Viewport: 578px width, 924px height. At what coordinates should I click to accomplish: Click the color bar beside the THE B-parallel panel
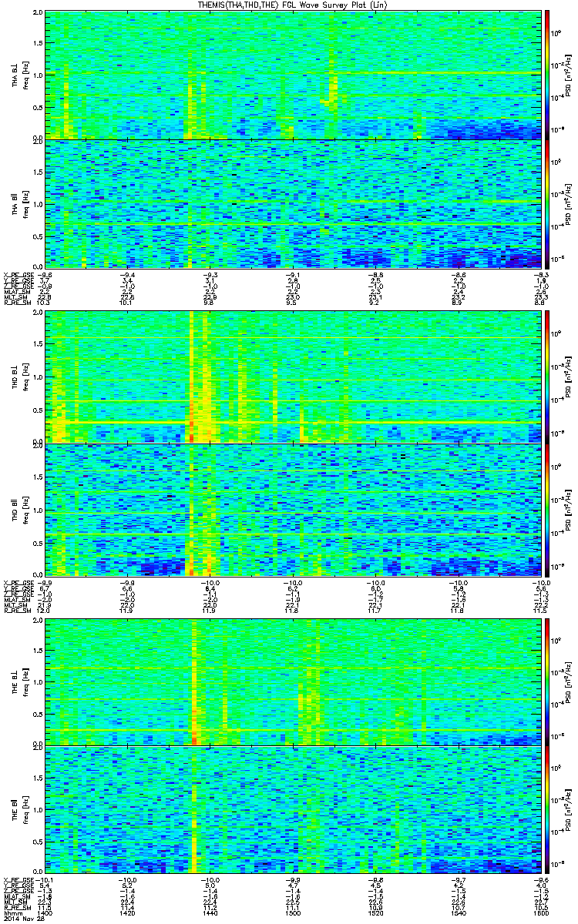pyautogui.click(x=547, y=809)
